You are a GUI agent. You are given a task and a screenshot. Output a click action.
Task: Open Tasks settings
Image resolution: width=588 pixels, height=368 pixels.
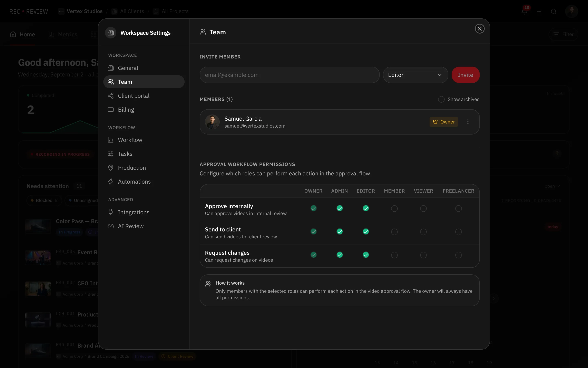point(144,154)
